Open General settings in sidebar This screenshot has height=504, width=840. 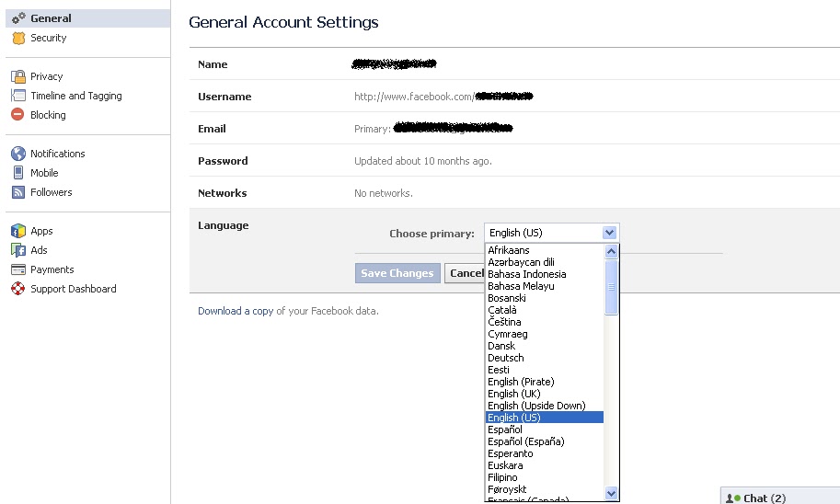click(87, 18)
